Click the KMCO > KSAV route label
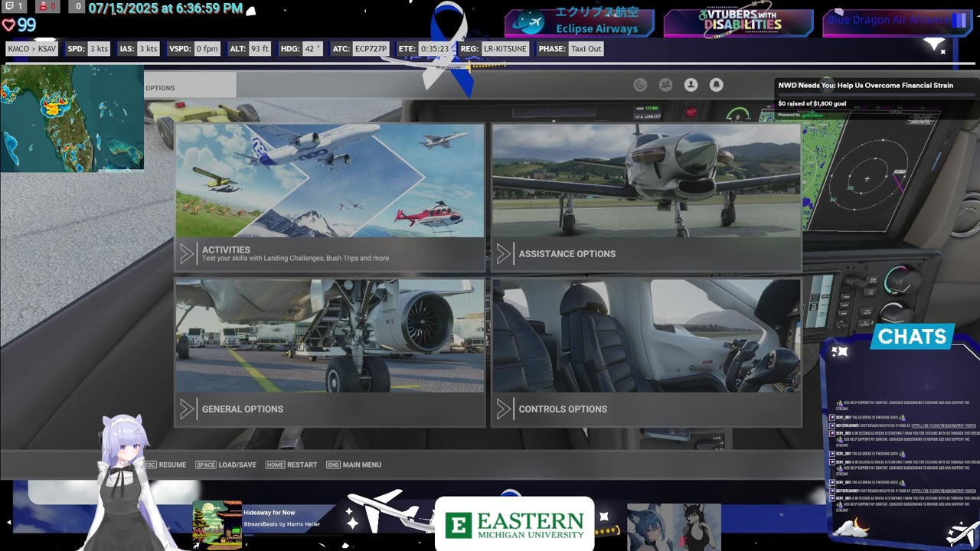 (x=32, y=49)
